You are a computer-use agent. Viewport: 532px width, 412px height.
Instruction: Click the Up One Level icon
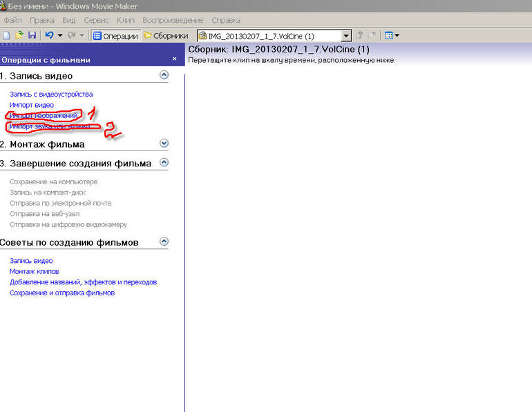click(x=360, y=35)
